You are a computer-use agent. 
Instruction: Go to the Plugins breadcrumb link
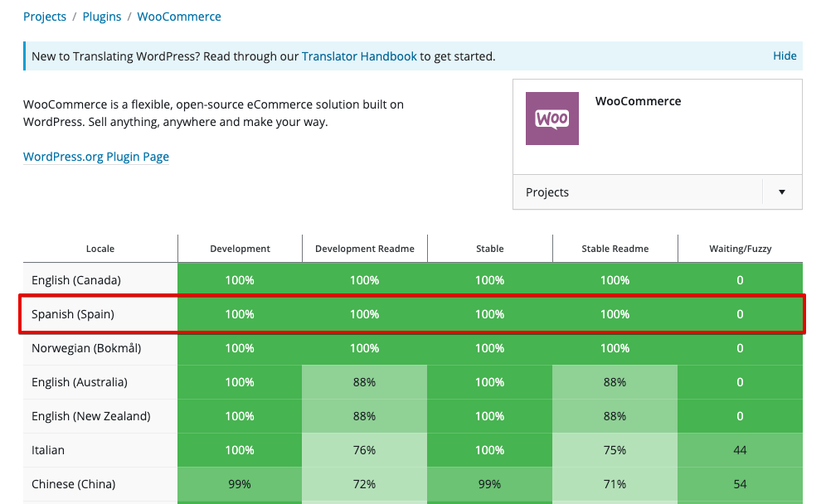click(x=102, y=17)
